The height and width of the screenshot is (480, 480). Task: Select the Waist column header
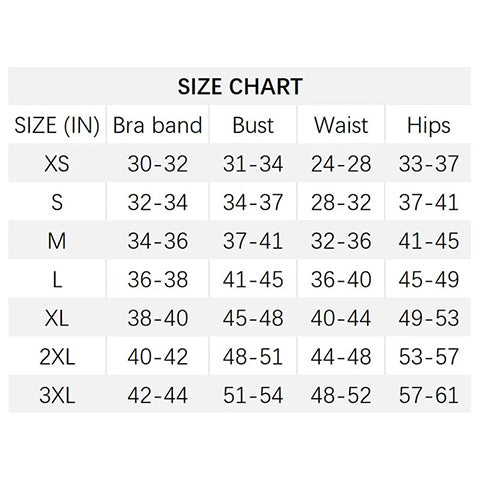(x=341, y=125)
